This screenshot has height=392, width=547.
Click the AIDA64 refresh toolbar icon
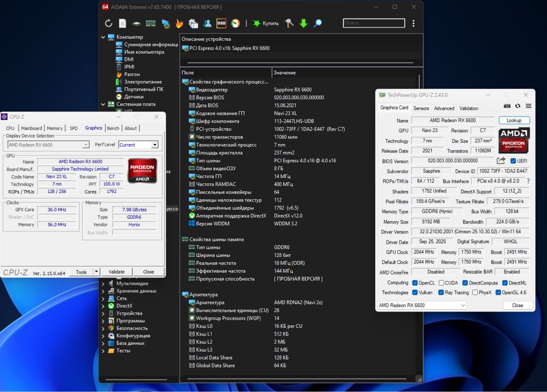point(109,24)
